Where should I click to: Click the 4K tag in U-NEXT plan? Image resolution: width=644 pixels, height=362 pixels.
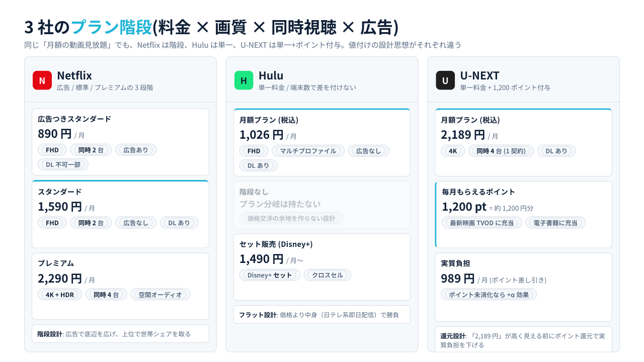pos(453,151)
